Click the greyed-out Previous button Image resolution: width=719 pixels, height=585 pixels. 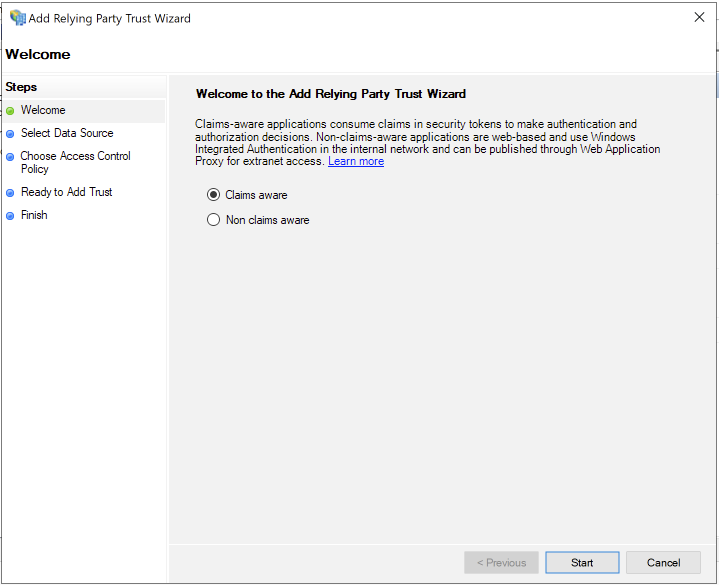[x=501, y=563]
